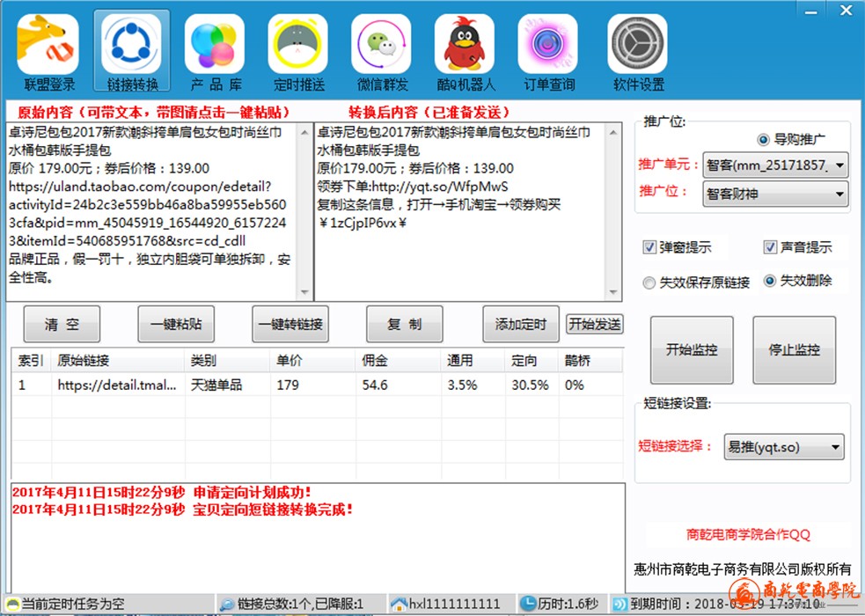Screen dimensions: 865x616
Task: Click the 清空 clear button
Action: (62, 325)
